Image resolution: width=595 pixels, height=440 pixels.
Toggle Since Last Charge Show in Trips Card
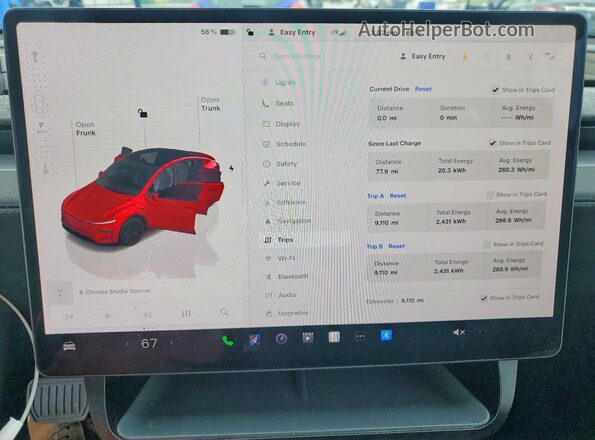point(493,143)
